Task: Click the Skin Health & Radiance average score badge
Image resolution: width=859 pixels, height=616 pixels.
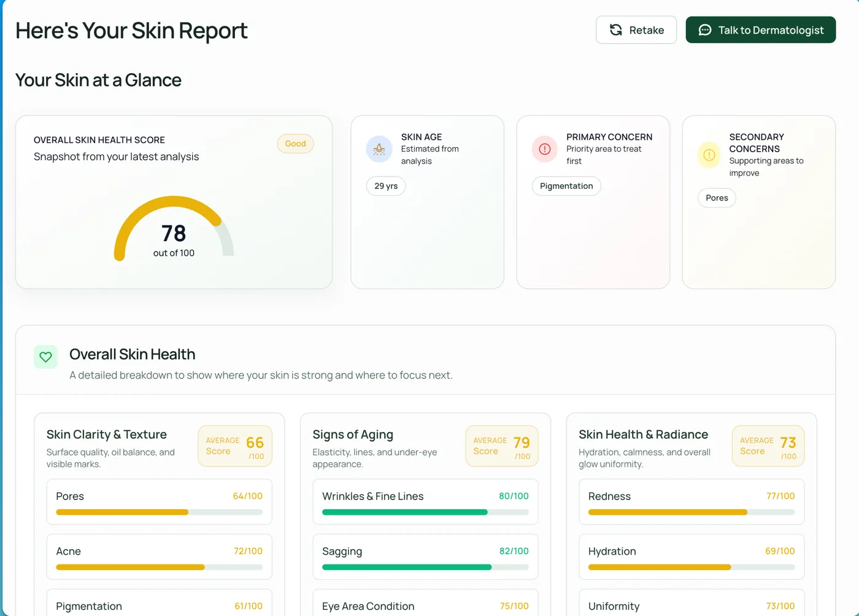Action: (x=768, y=446)
